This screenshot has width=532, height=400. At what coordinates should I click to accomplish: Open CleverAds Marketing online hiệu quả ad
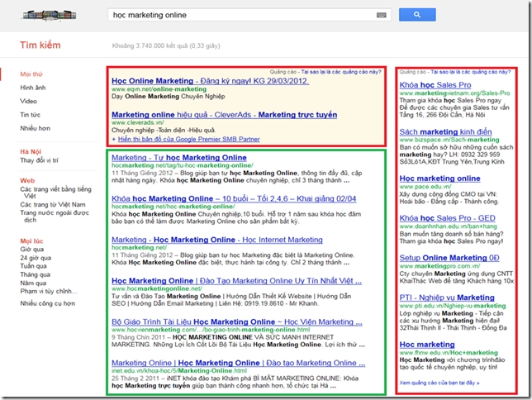pyautogui.click(x=224, y=115)
